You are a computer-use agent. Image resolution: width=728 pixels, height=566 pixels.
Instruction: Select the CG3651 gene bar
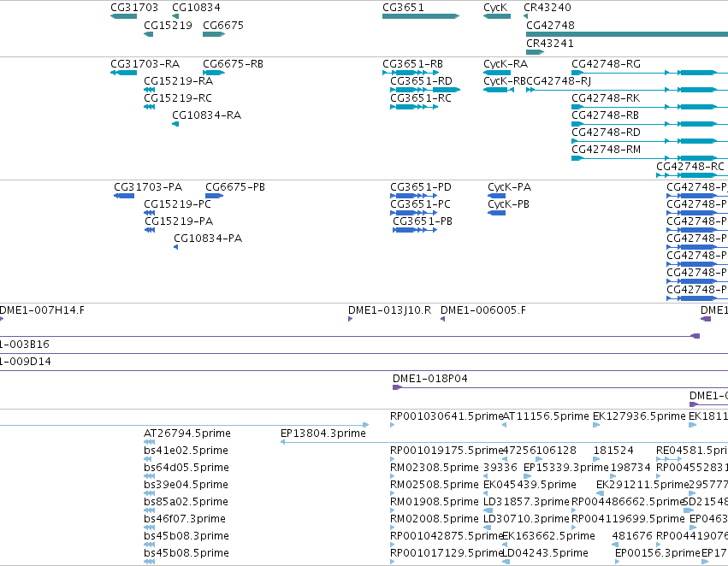(x=421, y=16)
